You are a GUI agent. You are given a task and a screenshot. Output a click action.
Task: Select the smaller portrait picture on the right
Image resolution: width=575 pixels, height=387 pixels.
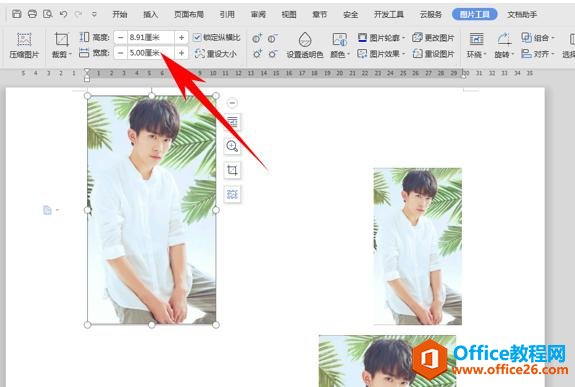pyautogui.click(x=418, y=246)
